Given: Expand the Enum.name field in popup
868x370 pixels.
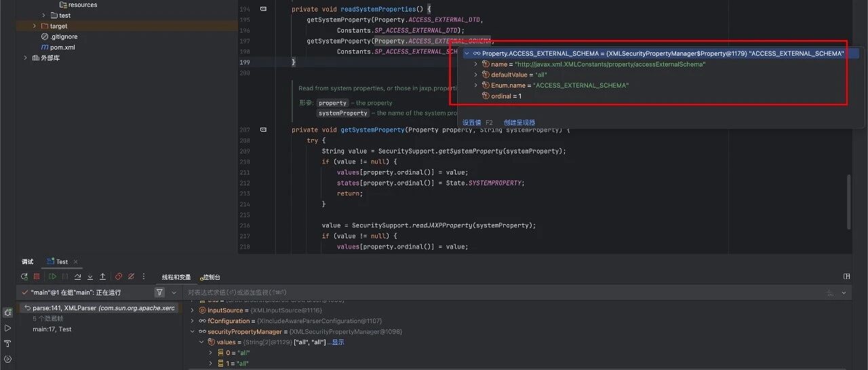Looking at the screenshot, I should click(475, 86).
